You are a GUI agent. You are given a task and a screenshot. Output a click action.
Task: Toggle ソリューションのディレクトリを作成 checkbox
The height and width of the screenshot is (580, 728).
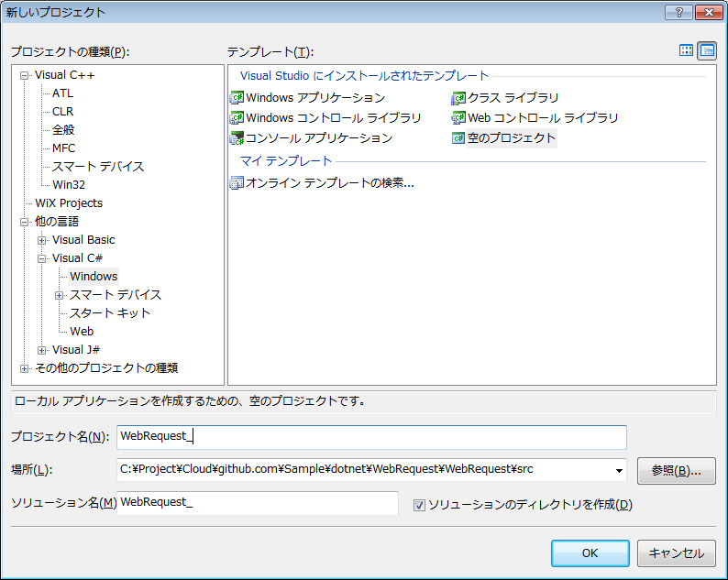419,505
